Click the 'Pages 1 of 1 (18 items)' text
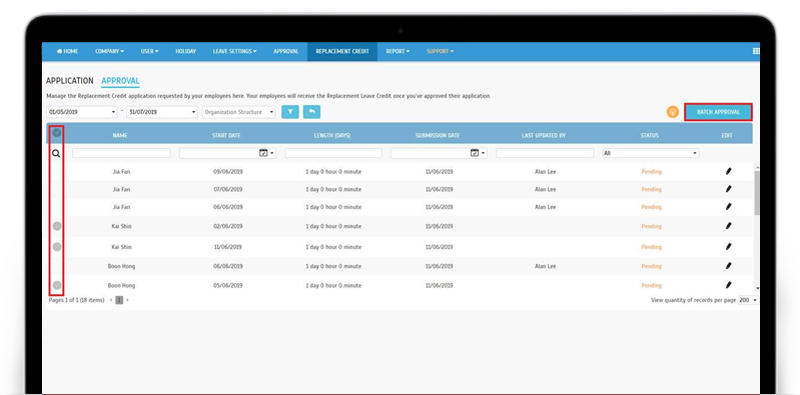Screen dimensions: 800x395 77,300
